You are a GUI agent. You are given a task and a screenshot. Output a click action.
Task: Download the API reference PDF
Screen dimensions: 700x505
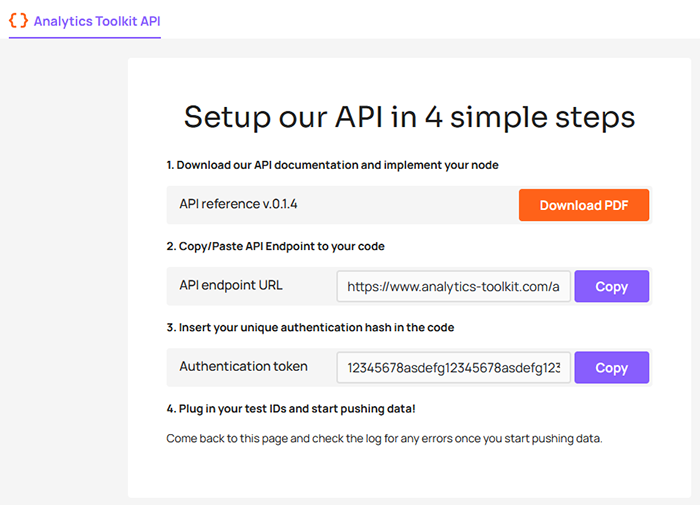[583, 205]
